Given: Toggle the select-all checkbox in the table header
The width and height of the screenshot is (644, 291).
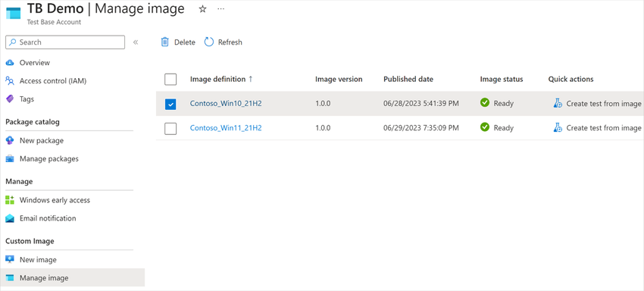Looking at the screenshot, I should tap(170, 80).
